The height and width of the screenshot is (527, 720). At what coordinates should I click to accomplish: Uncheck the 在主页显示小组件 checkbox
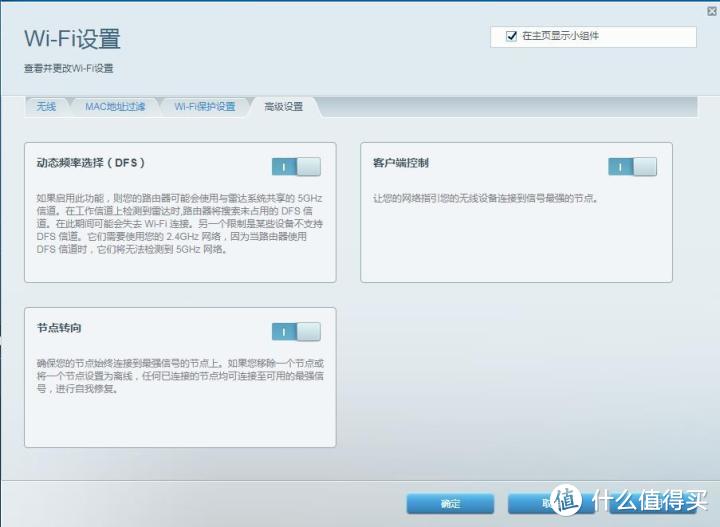(511, 36)
